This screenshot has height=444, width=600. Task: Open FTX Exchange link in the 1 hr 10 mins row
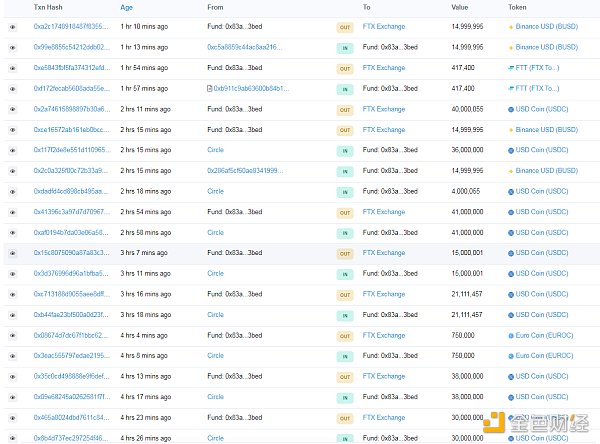point(384,27)
